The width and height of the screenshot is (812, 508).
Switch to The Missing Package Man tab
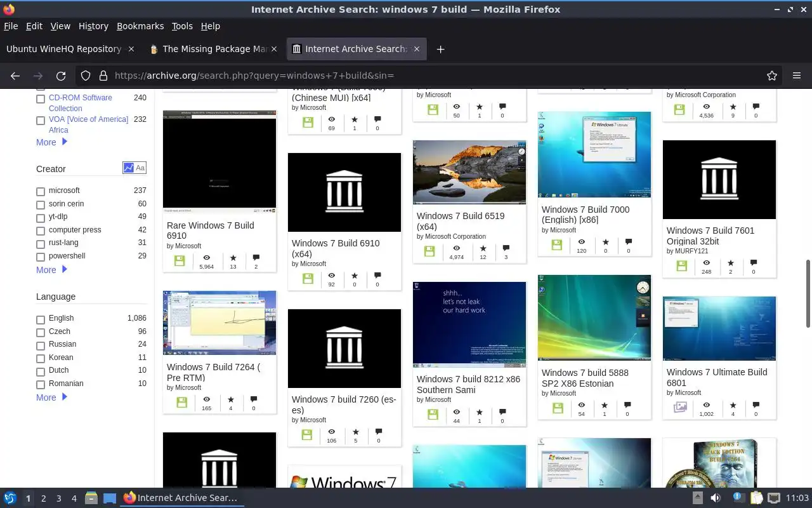(214, 49)
